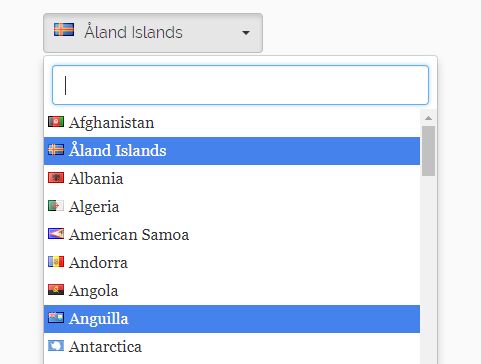Viewport: 481px width, 364px height.
Task: Click the Afghanistan flag icon
Action: 56,122
